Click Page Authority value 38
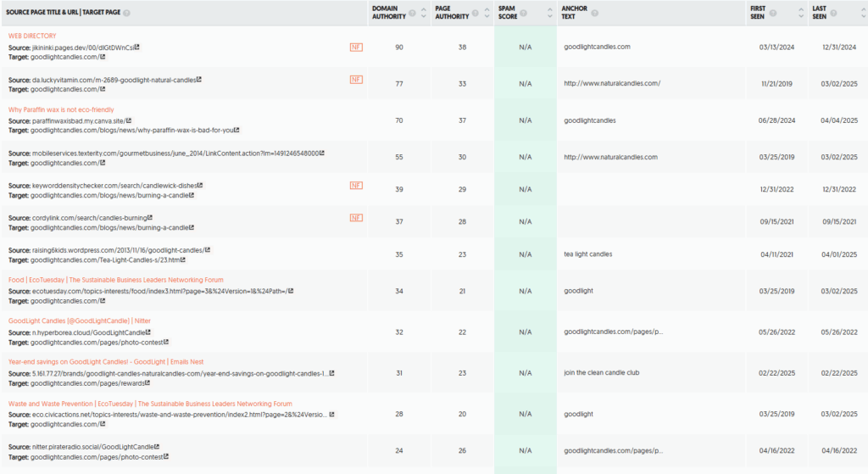This screenshot has height=474, width=868. [x=462, y=47]
